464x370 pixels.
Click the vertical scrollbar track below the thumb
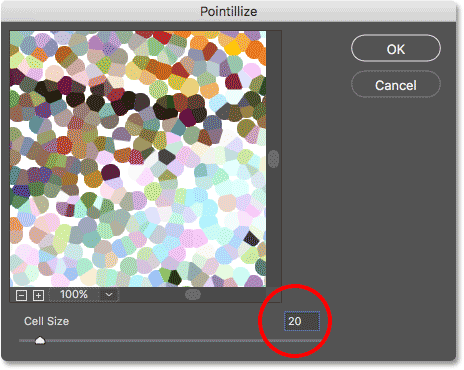pos(273,227)
